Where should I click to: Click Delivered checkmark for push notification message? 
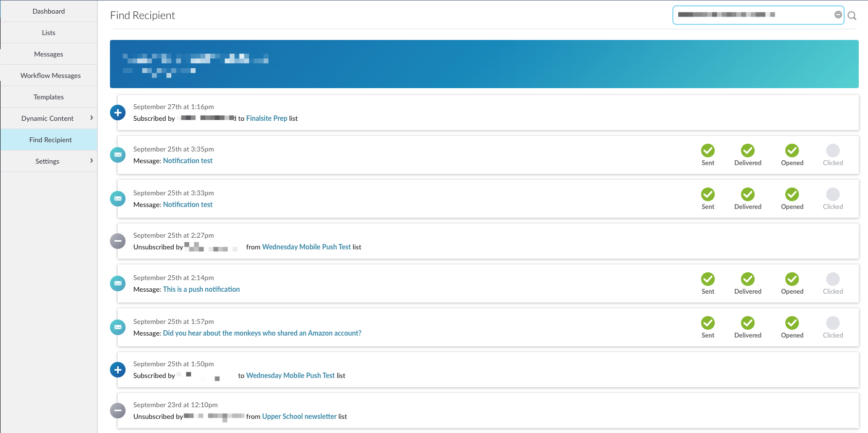748,279
